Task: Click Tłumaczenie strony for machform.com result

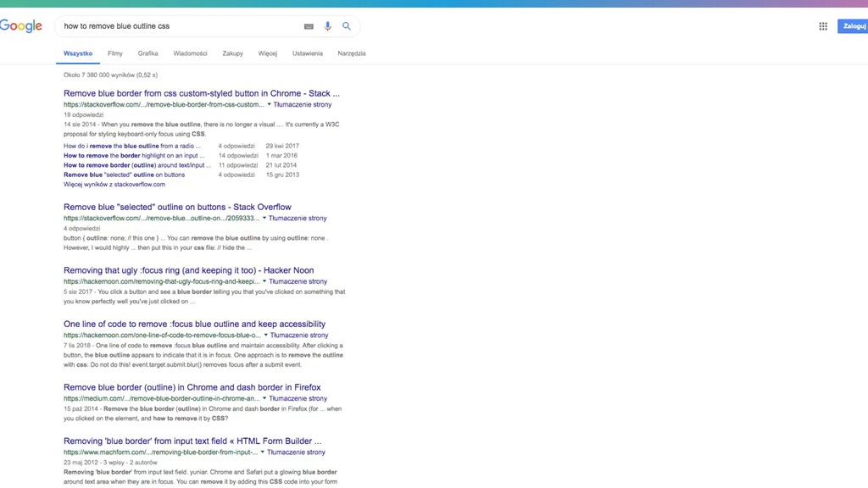Action: coord(296,452)
